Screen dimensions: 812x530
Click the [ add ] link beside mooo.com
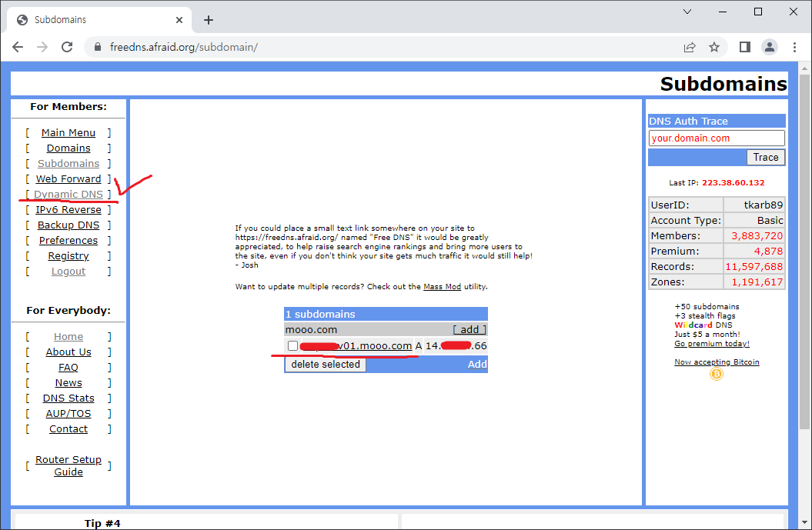[469, 330]
